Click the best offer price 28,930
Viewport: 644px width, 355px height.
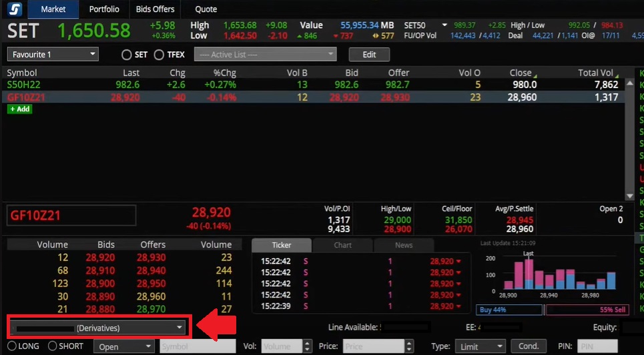(x=151, y=258)
